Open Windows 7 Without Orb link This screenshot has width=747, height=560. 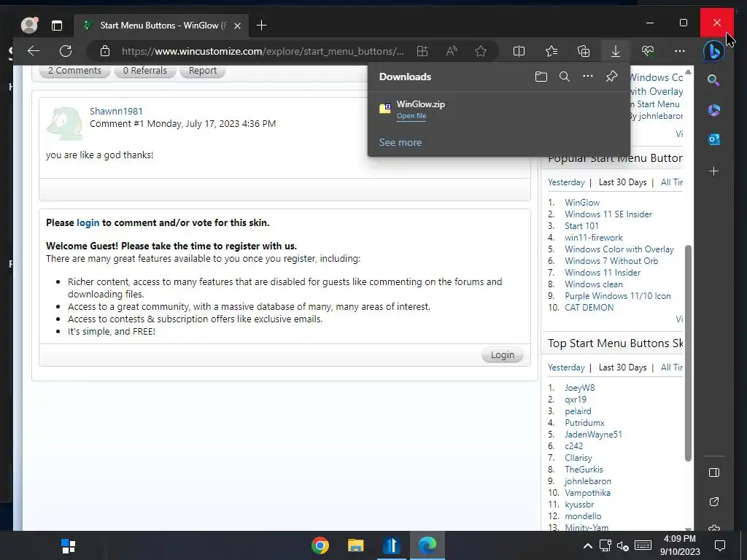pyautogui.click(x=611, y=261)
